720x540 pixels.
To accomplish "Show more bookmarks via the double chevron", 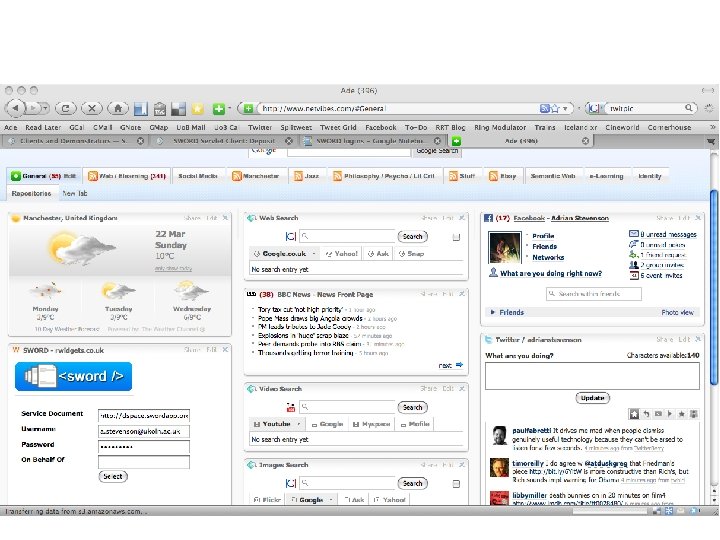I will click(x=712, y=127).
